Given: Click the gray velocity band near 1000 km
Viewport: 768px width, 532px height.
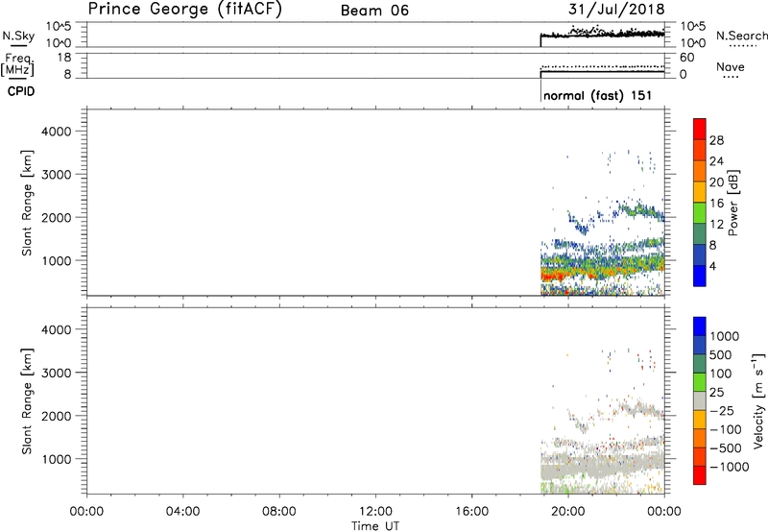Looking at the screenshot, I should click(x=603, y=467).
